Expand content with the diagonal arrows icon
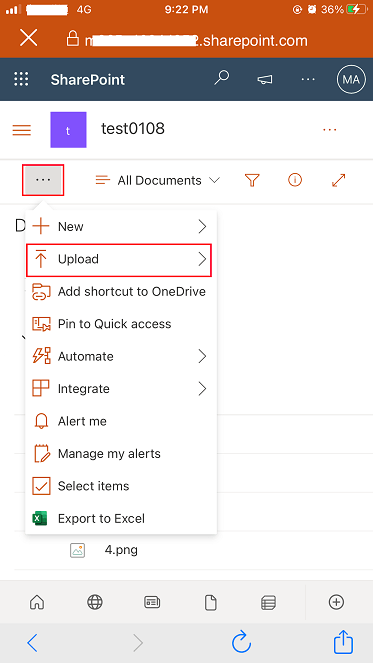Image resolution: width=373 pixels, height=663 pixels. (339, 180)
